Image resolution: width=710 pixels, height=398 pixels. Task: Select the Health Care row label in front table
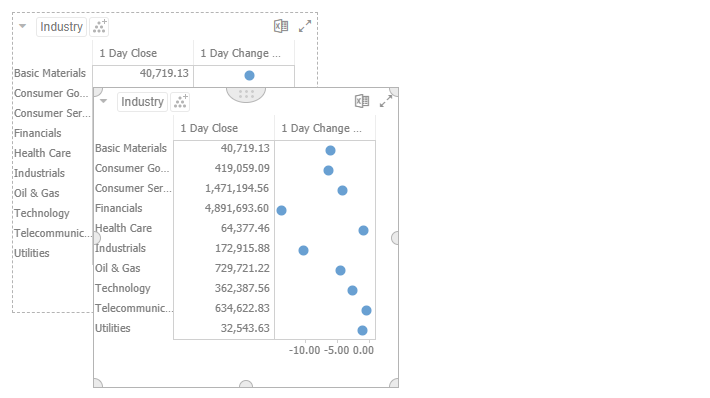click(x=124, y=228)
